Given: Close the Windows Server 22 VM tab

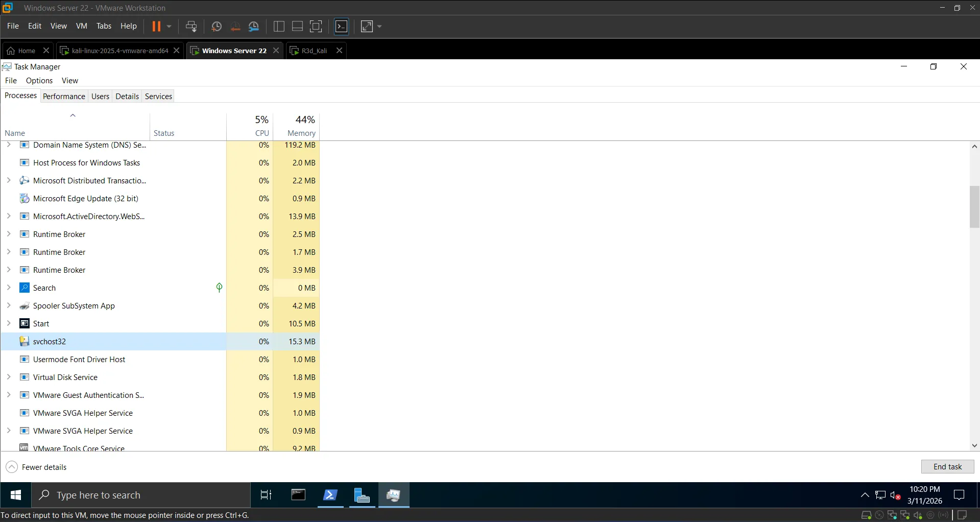Looking at the screenshot, I should pos(276,51).
